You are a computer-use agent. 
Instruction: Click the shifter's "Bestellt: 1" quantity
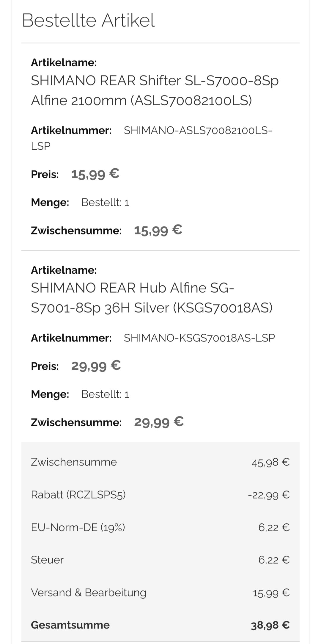pos(105,203)
